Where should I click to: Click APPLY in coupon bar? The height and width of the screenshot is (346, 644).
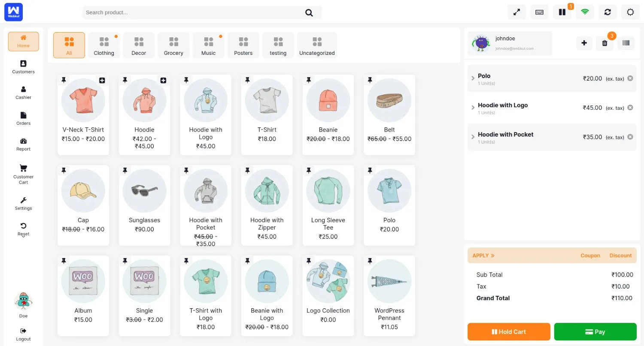[483, 256]
